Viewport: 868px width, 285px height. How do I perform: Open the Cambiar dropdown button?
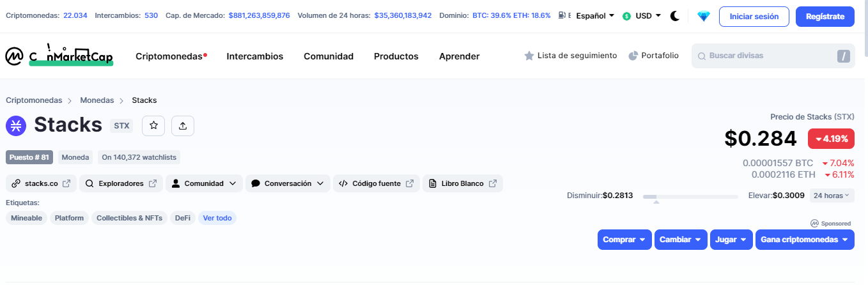coord(681,240)
